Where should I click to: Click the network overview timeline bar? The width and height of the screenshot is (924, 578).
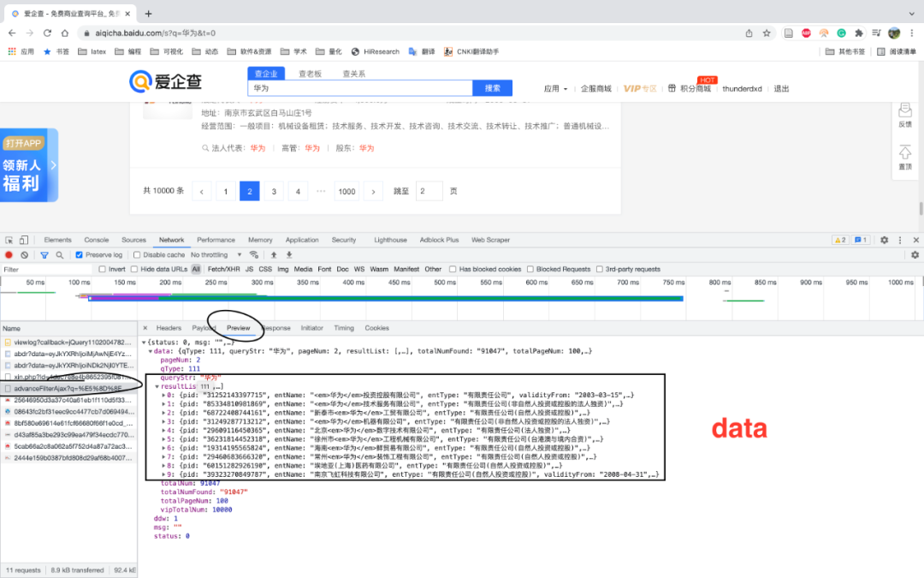(386, 299)
